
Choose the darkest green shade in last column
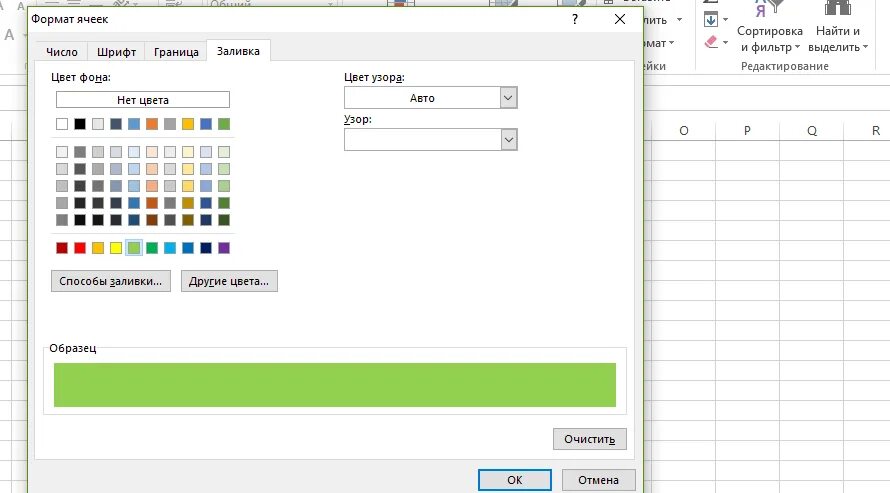tap(224, 220)
